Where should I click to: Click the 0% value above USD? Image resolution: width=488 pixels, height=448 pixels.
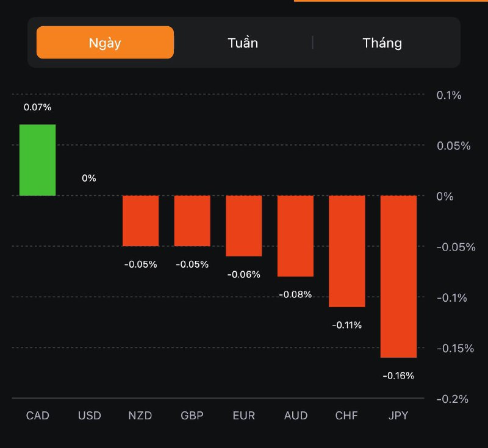[89, 179]
